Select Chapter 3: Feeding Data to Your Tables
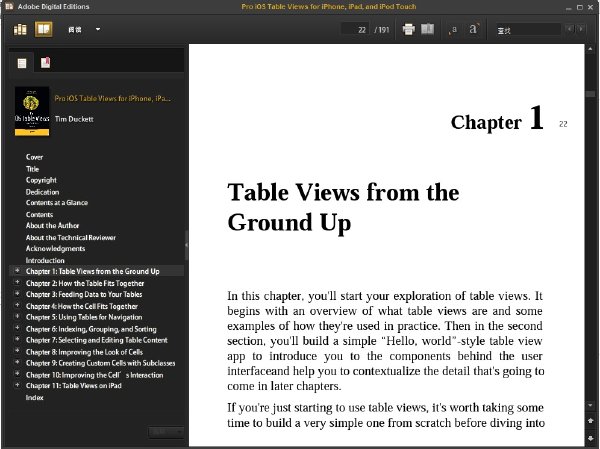Screen dimensions: 600x449 pyautogui.click(x=84, y=294)
